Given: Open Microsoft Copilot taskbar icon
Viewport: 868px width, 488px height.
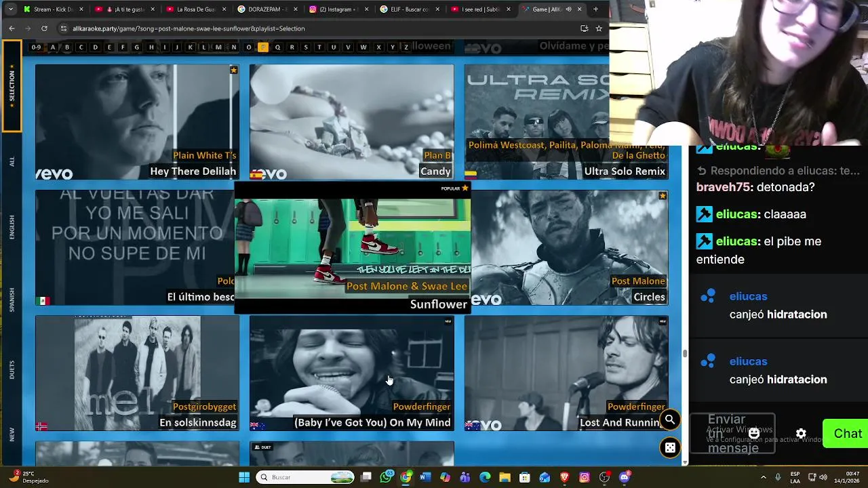Looking at the screenshot, I should (x=445, y=477).
